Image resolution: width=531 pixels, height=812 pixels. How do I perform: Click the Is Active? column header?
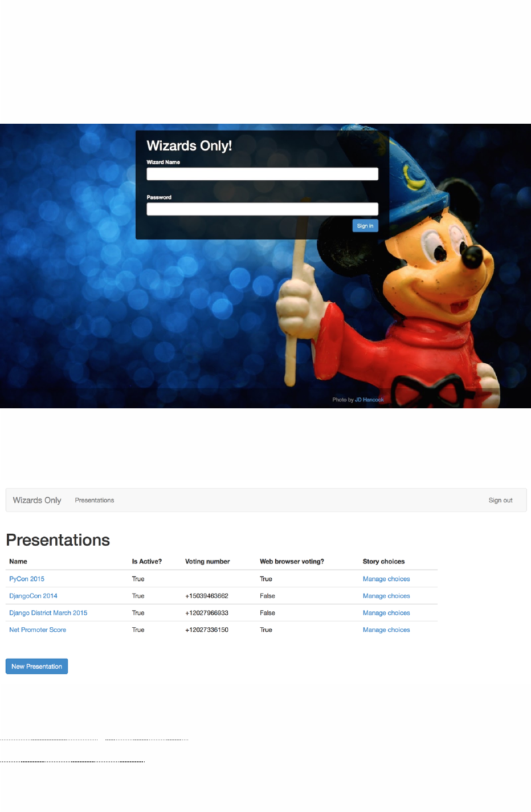pyautogui.click(x=147, y=562)
